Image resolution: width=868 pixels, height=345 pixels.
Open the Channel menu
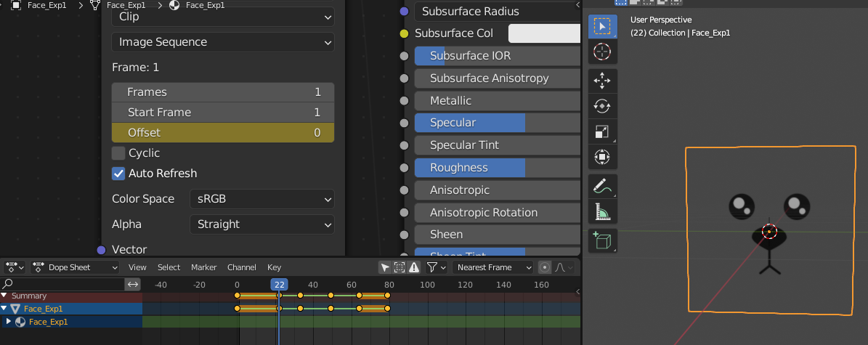click(242, 267)
